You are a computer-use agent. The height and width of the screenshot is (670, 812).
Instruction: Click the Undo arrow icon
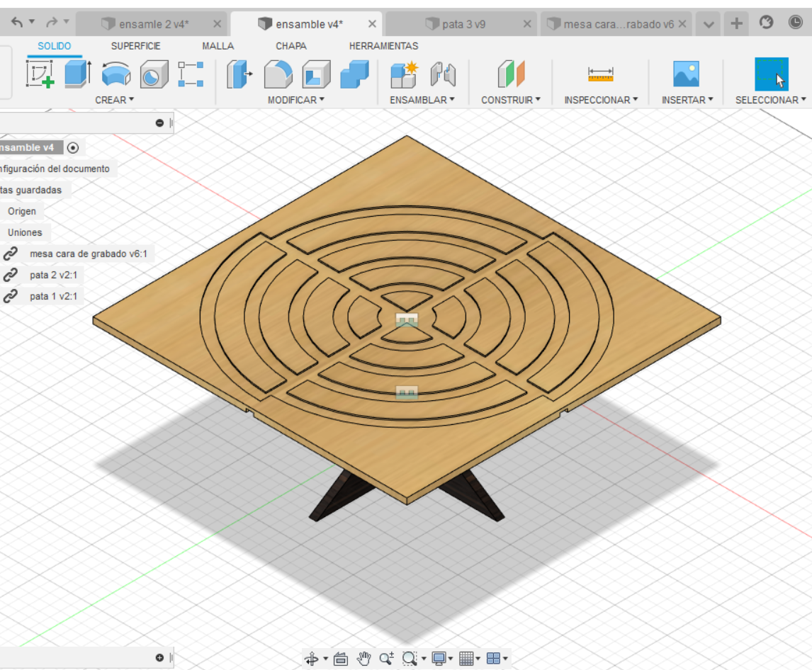coord(16,22)
